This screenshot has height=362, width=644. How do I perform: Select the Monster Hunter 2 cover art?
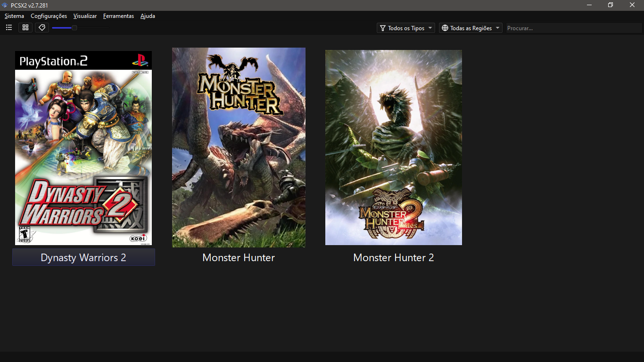(x=394, y=148)
